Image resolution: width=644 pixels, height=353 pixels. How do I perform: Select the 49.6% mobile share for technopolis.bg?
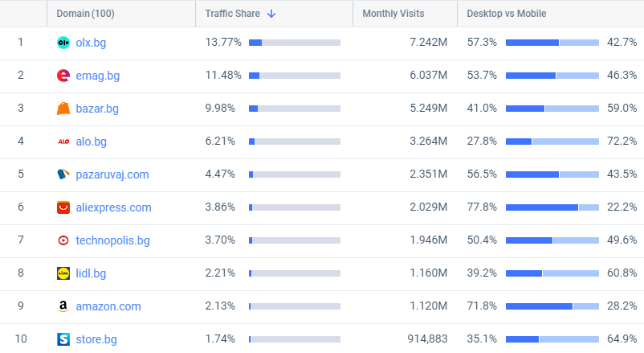(622, 240)
